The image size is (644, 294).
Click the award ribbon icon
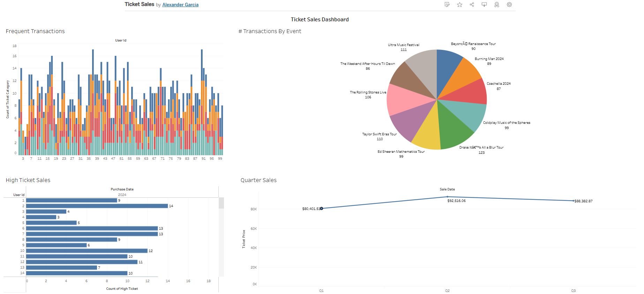click(x=497, y=5)
